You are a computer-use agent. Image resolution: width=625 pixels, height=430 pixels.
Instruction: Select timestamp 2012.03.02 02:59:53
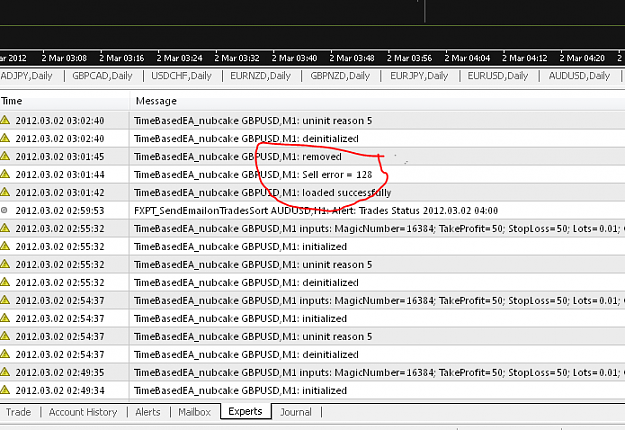60,210
